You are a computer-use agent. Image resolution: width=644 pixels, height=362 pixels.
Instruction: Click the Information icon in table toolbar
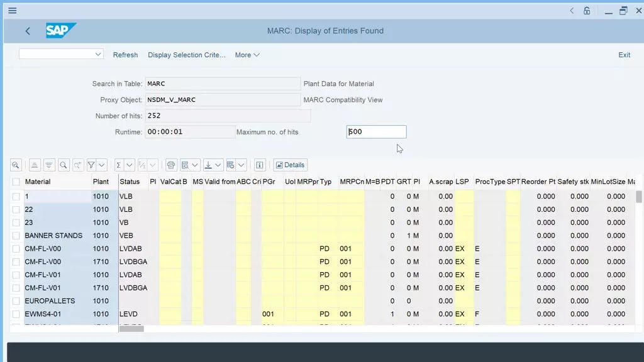point(260,165)
